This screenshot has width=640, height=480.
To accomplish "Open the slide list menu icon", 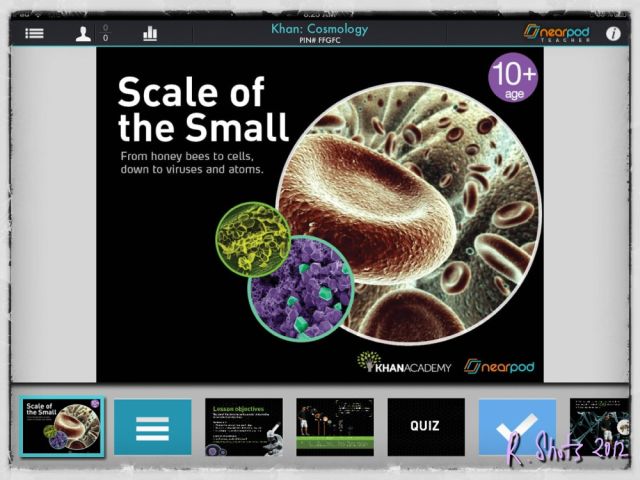I will click(35, 33).
